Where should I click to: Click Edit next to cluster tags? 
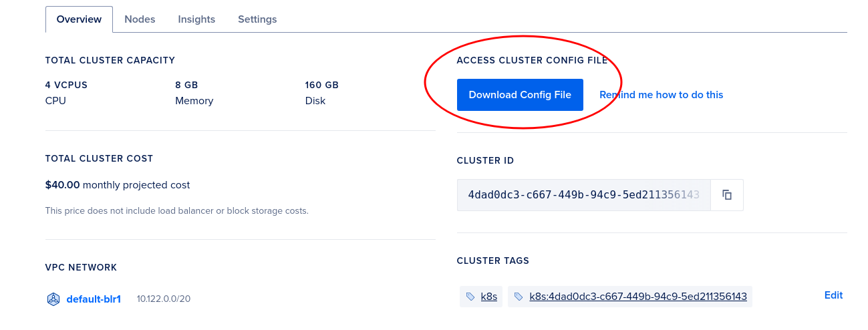(833, 295)
